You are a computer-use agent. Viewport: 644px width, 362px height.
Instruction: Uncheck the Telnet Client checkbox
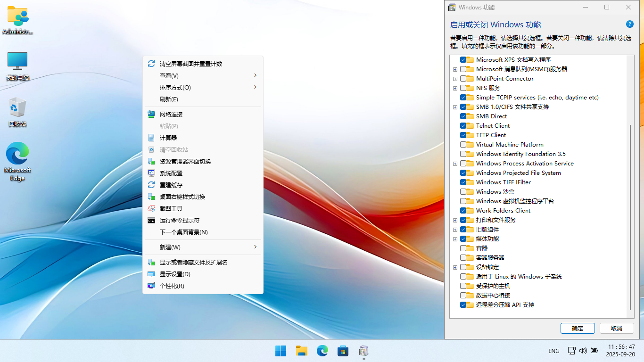pyautogui.click(x=463, y=125)
